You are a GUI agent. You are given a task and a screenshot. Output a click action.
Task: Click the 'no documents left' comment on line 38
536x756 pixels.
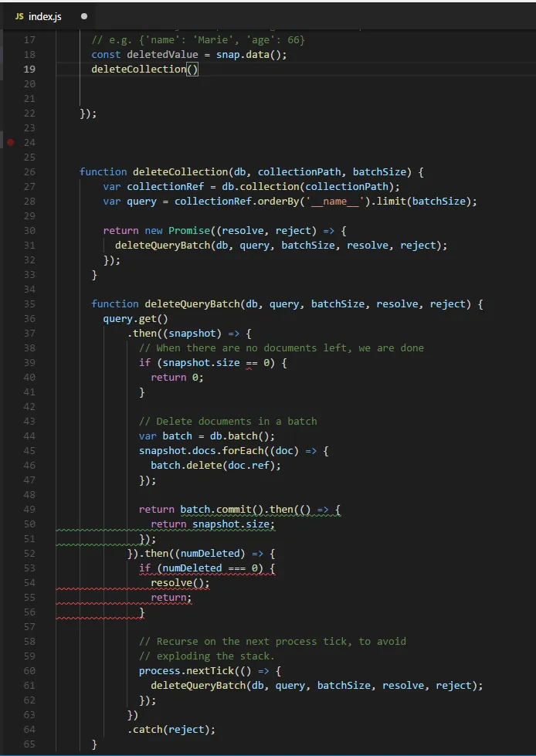[x=281, y=347]
